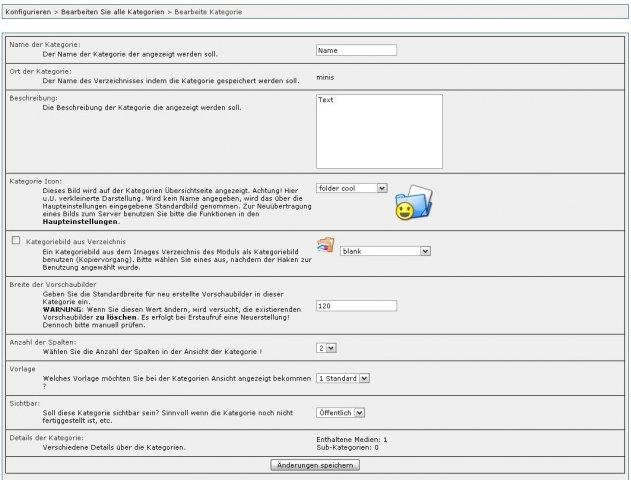Image resolution: width=631 pixels, height=480 pixels.
Task: Click the Sichtbar: label
Action: point(25,403)
